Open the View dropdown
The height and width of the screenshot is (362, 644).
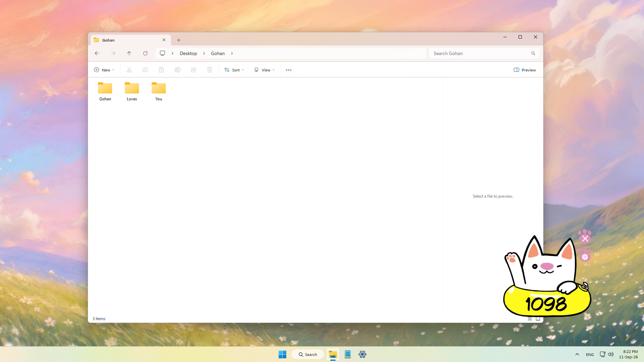tap(264, 70)
